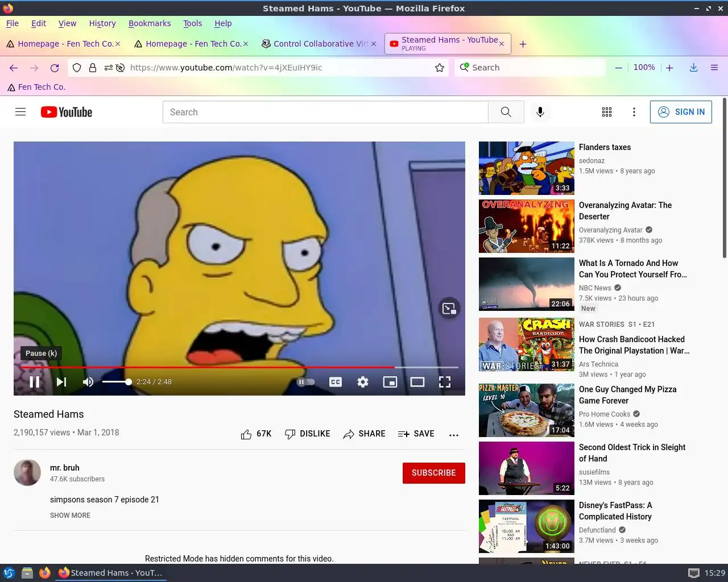This screenshot has width=728, height=582.
Task: Open mr. bruh channel name link
Action: (65, 468)
